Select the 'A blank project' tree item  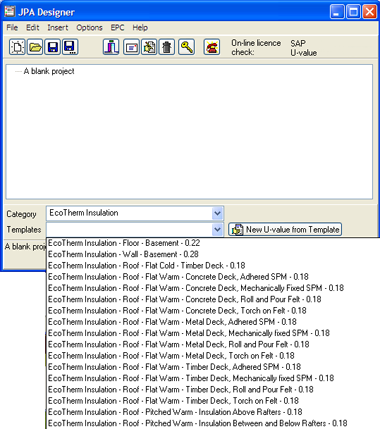click(49, 71)
